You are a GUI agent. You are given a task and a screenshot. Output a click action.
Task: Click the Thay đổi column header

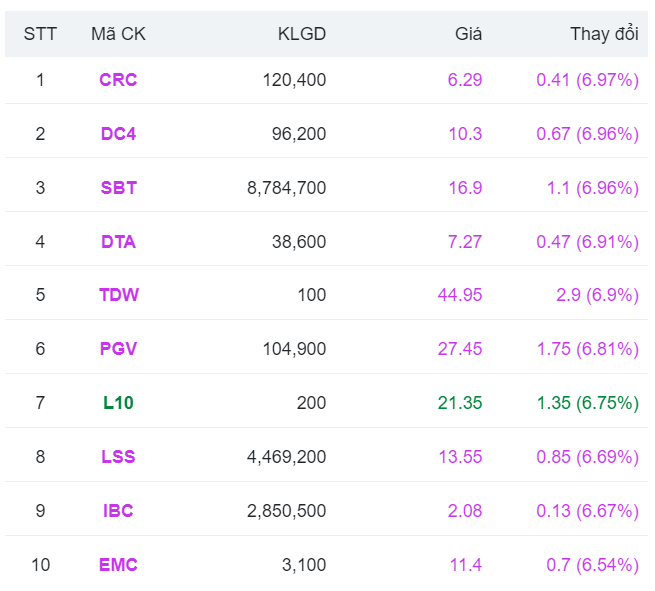pos(604,34)
